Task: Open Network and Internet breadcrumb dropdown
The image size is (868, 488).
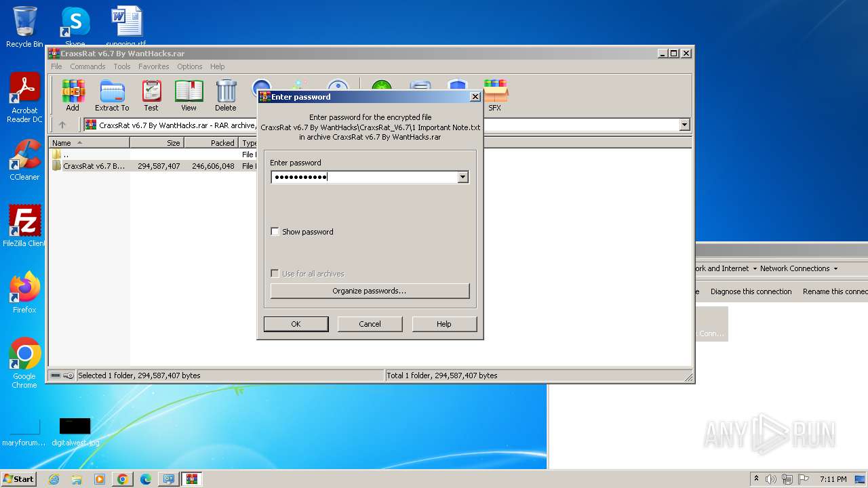Action: point(755,268)
